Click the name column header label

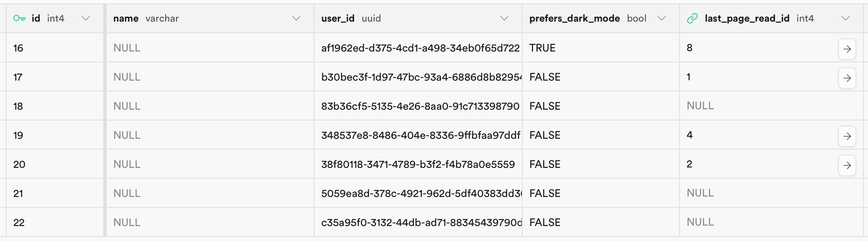pos(126,18)
